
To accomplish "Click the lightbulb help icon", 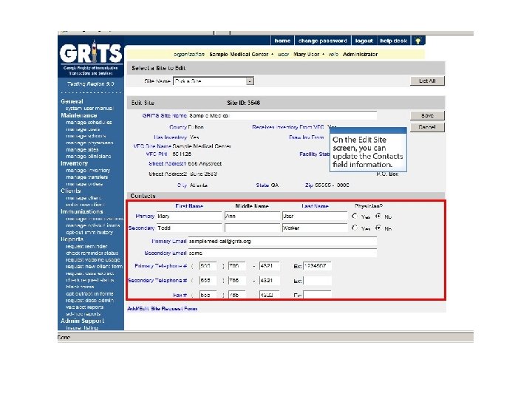I will point(418,41).
